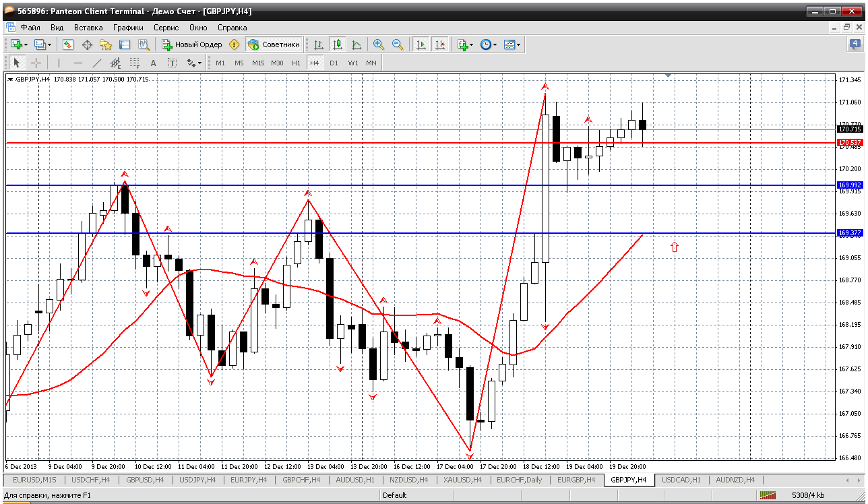
Task: Click the blue 169.992 price level label
Action: 850,185
